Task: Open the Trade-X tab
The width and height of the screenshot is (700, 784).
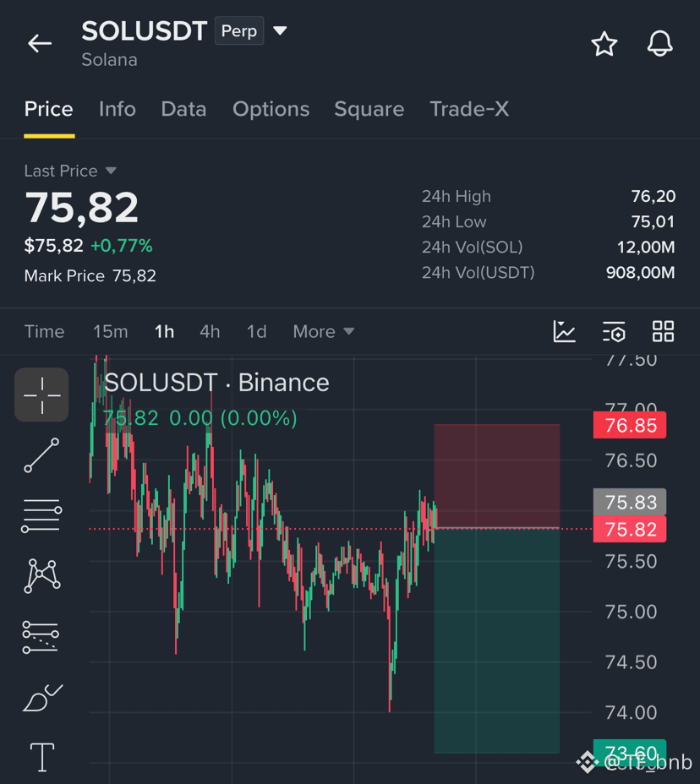Action: coord(469,109)
